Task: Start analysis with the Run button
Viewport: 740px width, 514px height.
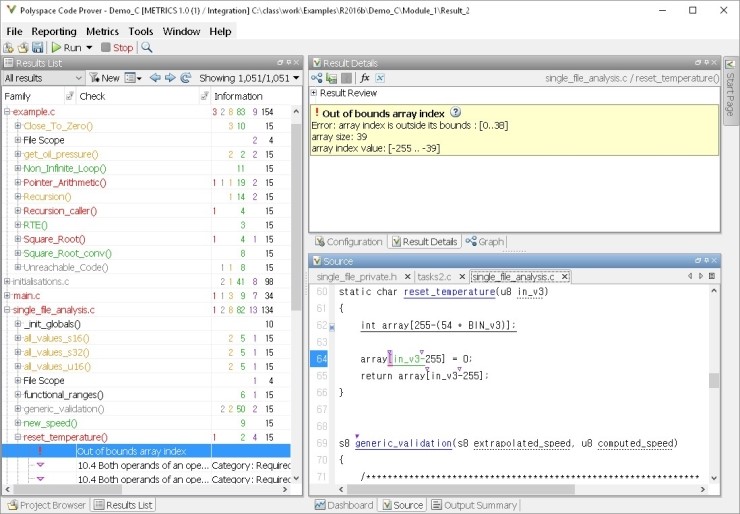Action: [x=67, y=48]
